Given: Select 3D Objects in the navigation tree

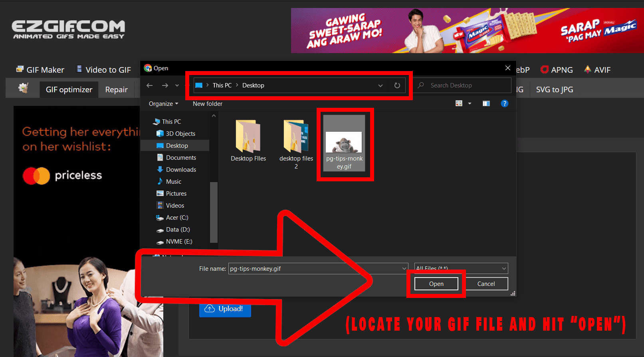Looking at the screenshot, I should (x=176, y=133).
